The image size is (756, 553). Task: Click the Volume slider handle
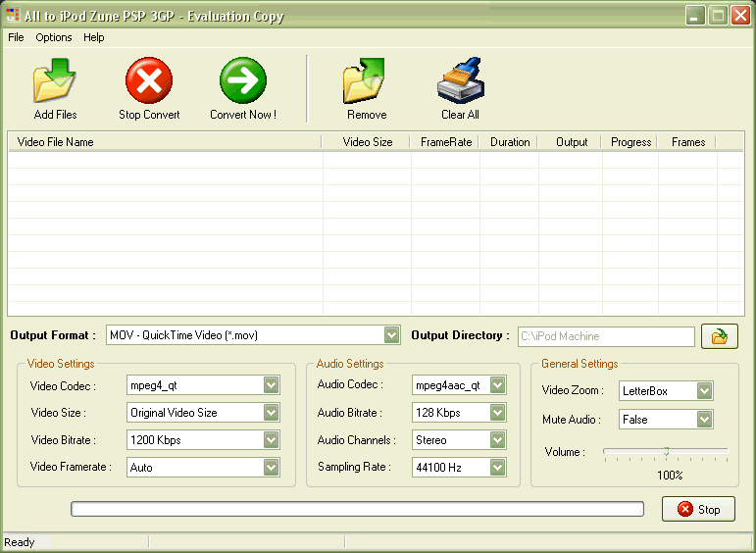tap(666, 451)
